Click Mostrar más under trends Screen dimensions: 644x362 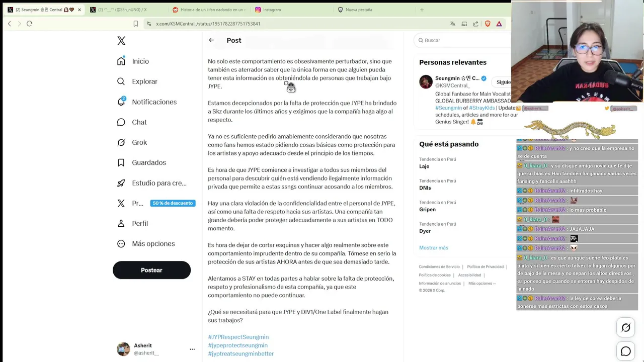coord(434,247)
